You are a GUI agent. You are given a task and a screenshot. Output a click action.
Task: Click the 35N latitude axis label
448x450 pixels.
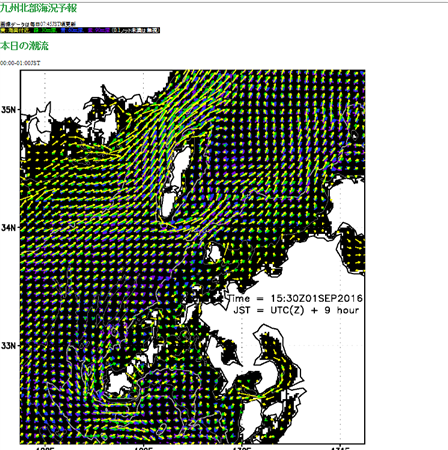8,109
